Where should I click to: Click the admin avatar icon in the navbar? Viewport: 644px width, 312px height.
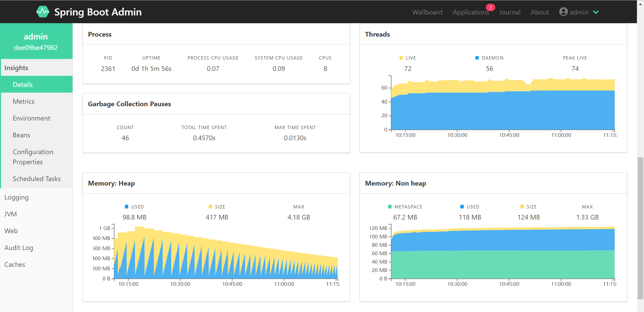(563, 11)
